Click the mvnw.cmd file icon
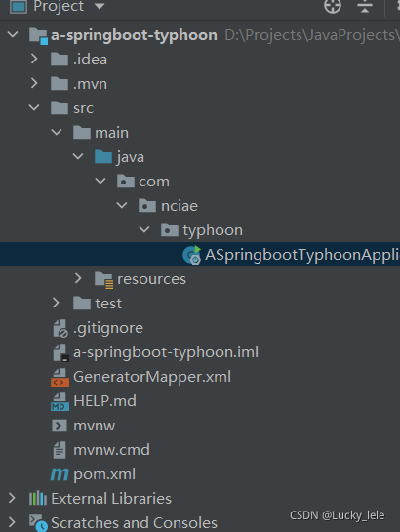The image size is (400, 532). pyautogui.click(x=60, y=450)
